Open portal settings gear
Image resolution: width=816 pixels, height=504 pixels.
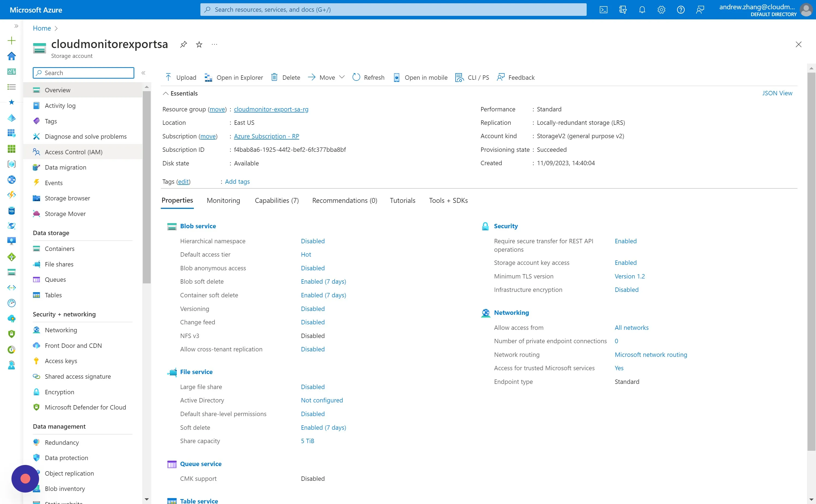[661, 10]
